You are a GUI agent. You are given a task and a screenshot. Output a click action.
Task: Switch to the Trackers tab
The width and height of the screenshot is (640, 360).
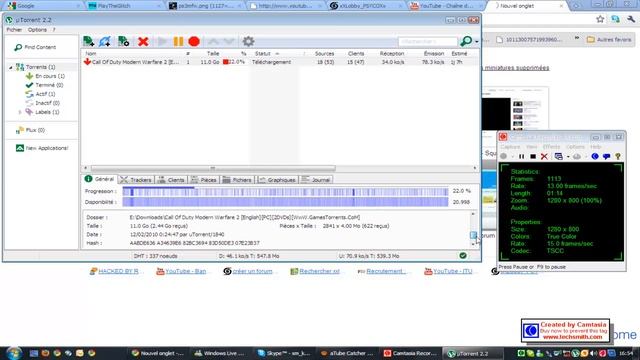[x=136, y=180]
